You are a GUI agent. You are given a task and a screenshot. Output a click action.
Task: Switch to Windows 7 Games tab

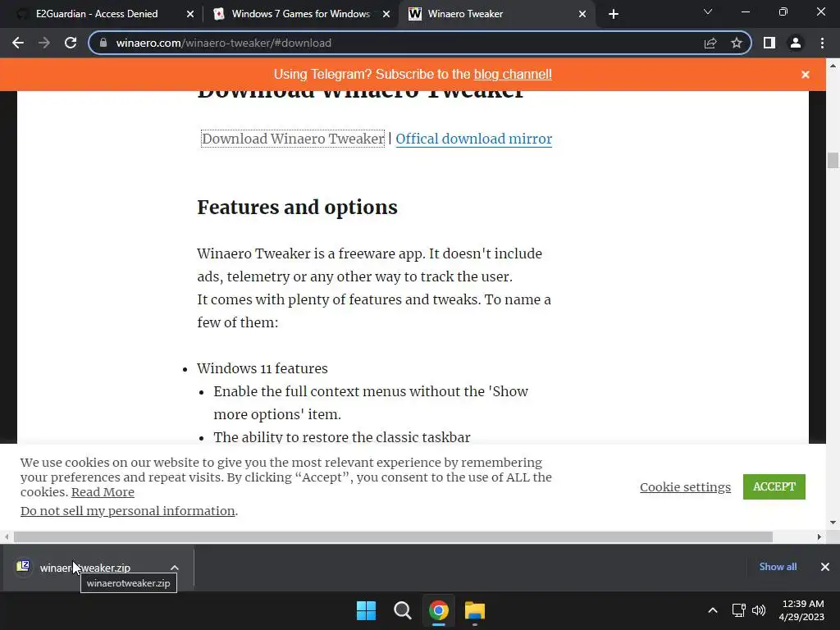click(300, 14)
